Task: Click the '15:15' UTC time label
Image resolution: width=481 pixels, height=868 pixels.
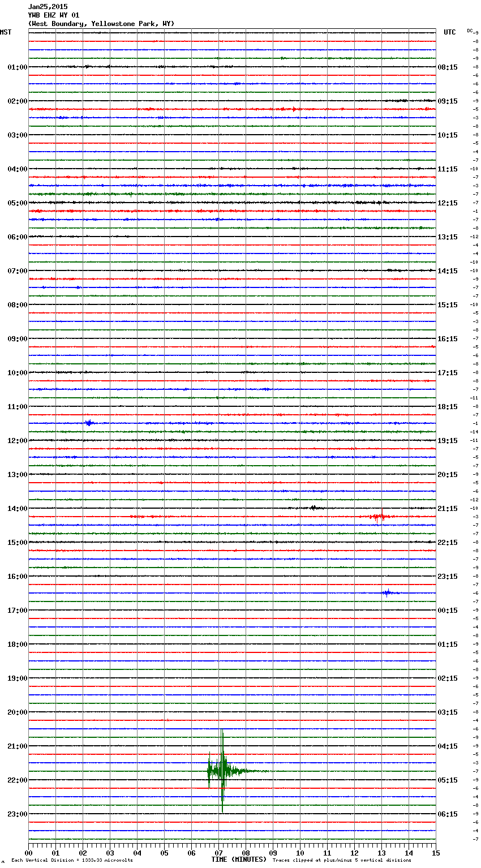Action: pyautogui.click(x=448, y=305)
